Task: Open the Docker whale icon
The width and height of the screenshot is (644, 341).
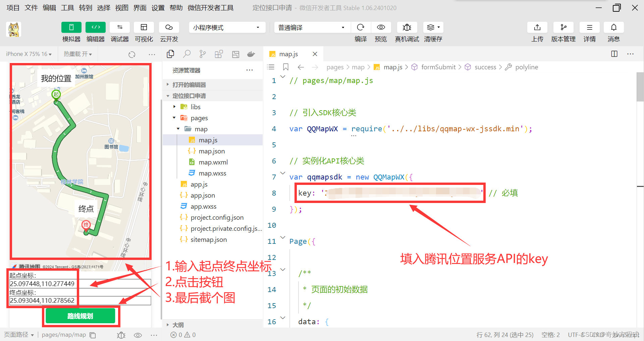Action: [x=251, y=54]
